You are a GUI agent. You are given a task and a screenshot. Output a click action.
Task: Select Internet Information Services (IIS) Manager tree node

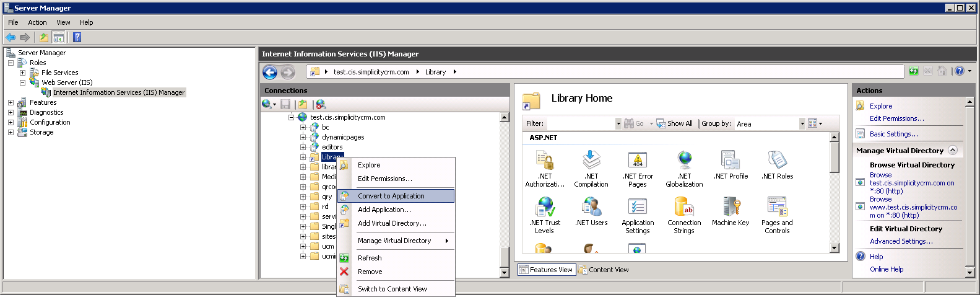[119, 92]
